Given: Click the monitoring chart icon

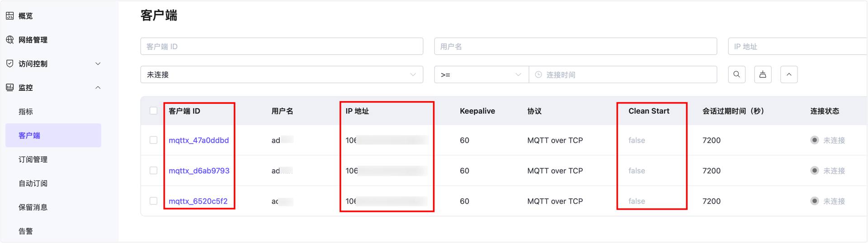Looking at the screenshot, I should pyautogui.click(x=10, y=88).
